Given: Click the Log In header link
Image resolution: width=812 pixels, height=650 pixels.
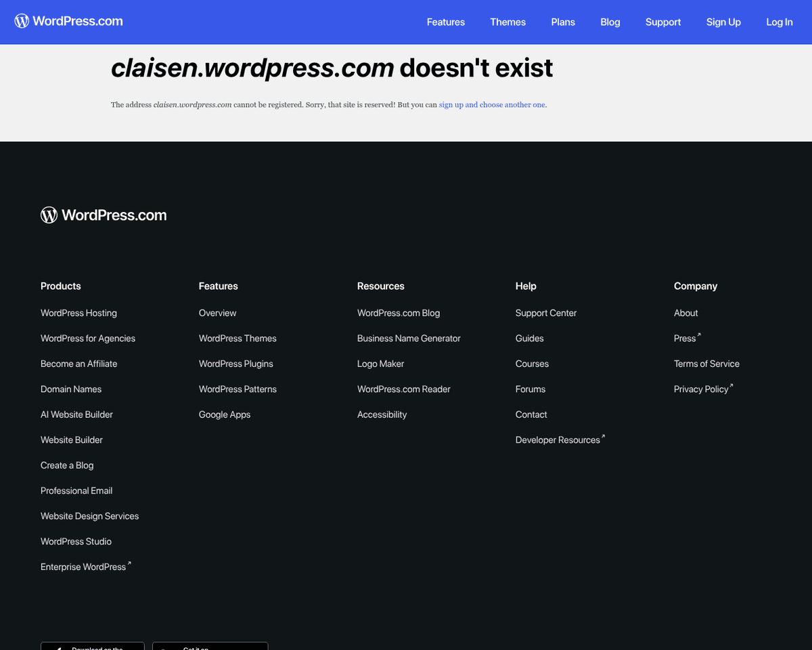Looking at the screenshot, I should [779, 22].
